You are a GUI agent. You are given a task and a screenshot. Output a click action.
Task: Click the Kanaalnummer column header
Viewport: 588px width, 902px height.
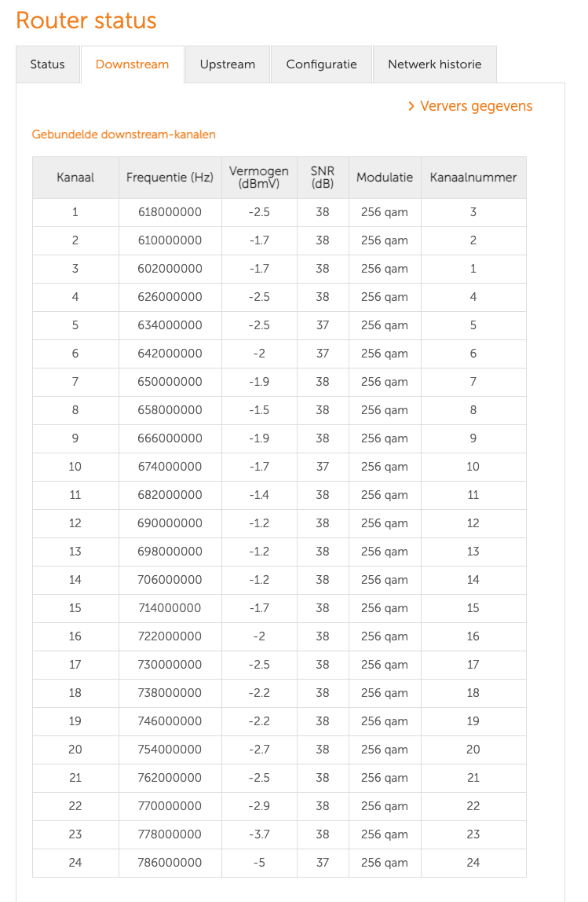[473, 178]
